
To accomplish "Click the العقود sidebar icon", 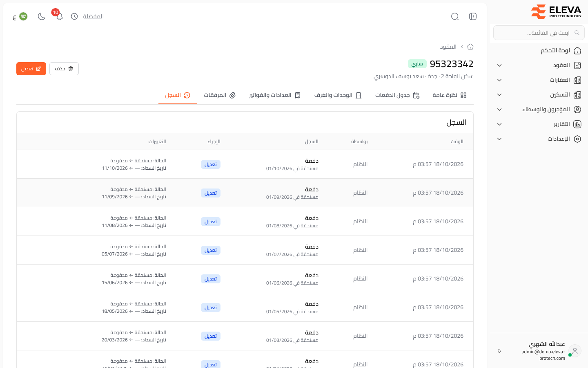I will point(577,65).
